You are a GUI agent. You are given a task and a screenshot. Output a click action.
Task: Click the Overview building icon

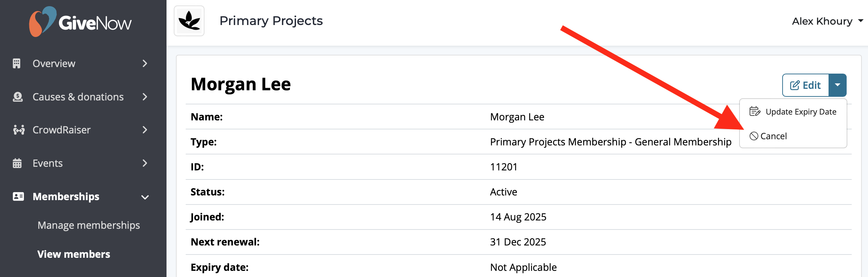click(17, 63)
